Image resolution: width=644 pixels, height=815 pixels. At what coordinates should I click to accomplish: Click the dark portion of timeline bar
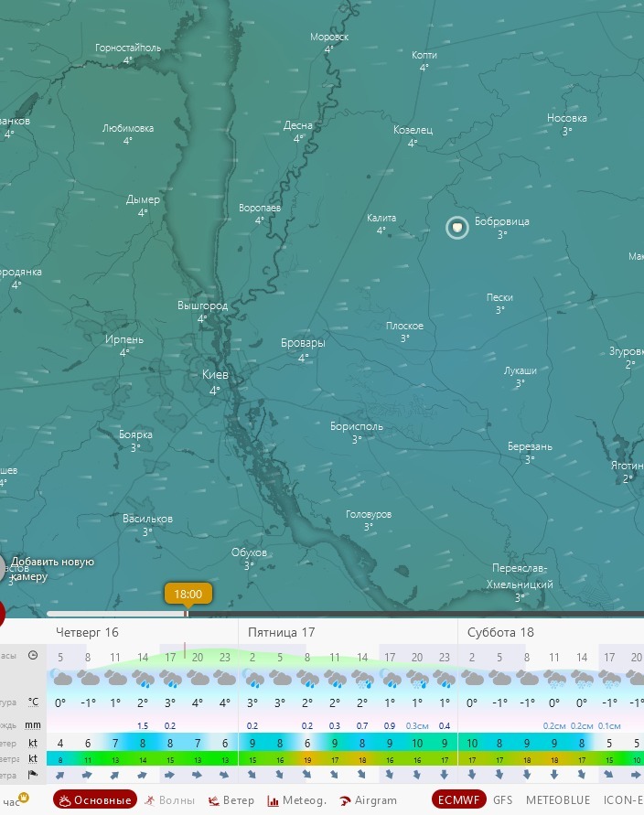pos(416,614)
